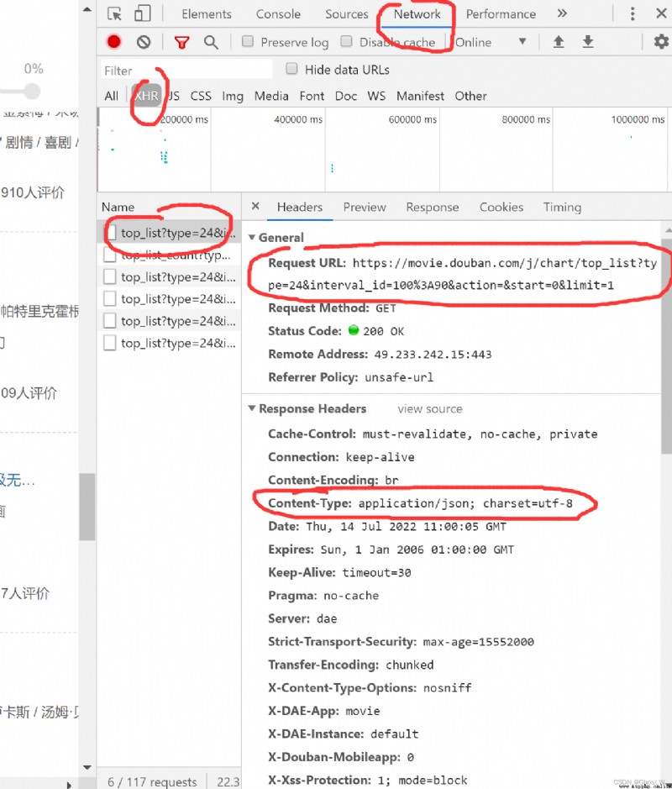Tick the Hide data URLs checkbox

291,69
